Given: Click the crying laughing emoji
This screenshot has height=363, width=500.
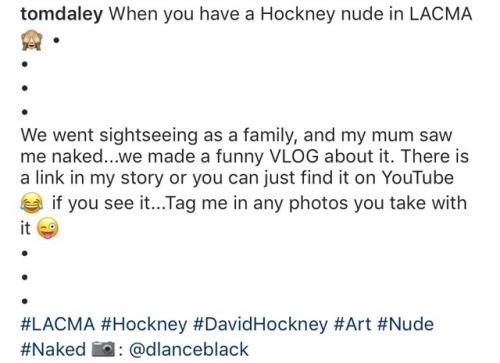Looking at the screenshot, I should (32, 203).
